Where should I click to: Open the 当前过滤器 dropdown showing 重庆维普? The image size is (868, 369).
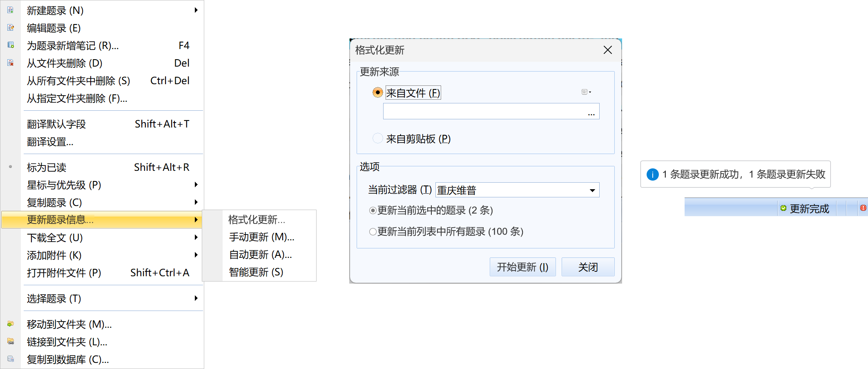[x=592, y=190]
